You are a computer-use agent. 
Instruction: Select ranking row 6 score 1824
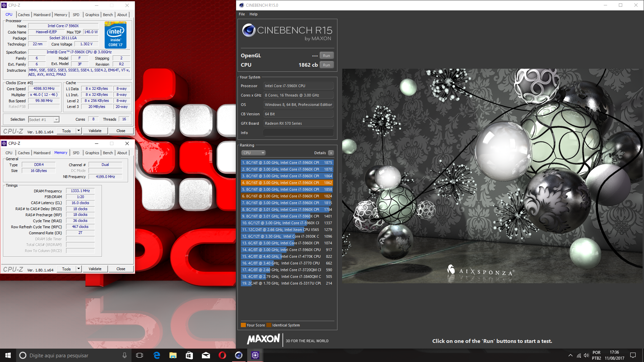[287, 196]
